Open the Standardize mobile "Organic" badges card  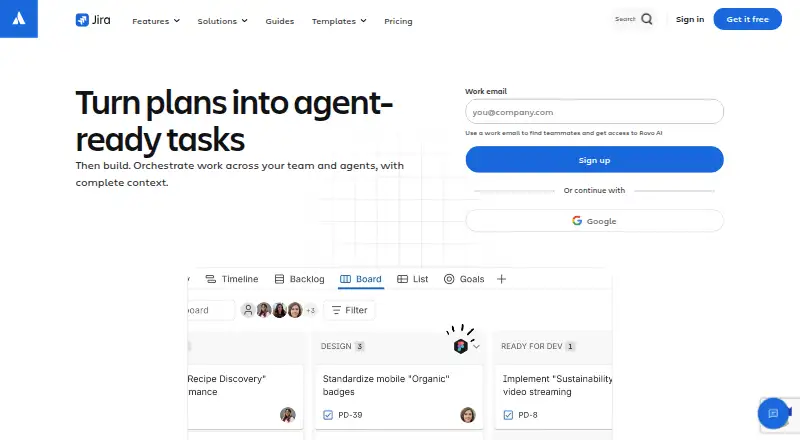point(399,397)
